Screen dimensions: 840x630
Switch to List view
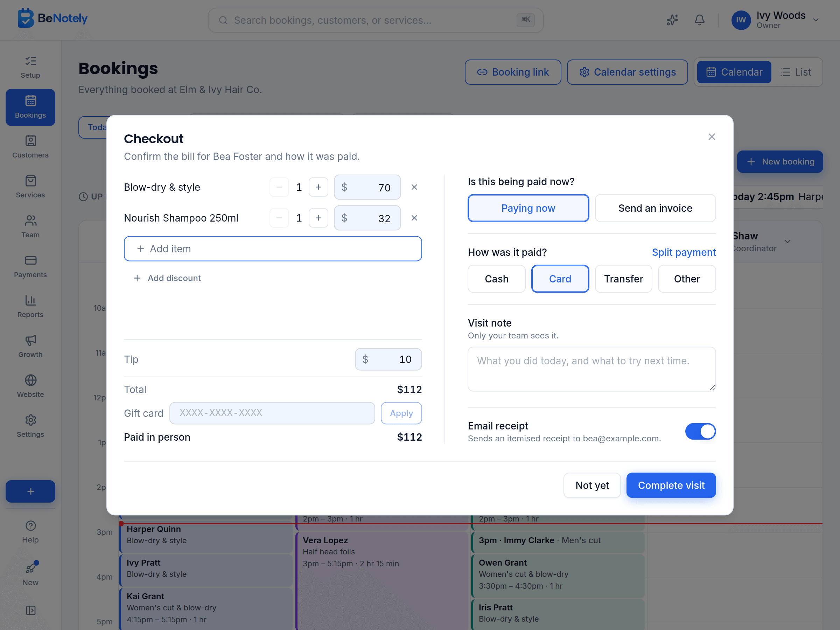[x=796, y=72]
